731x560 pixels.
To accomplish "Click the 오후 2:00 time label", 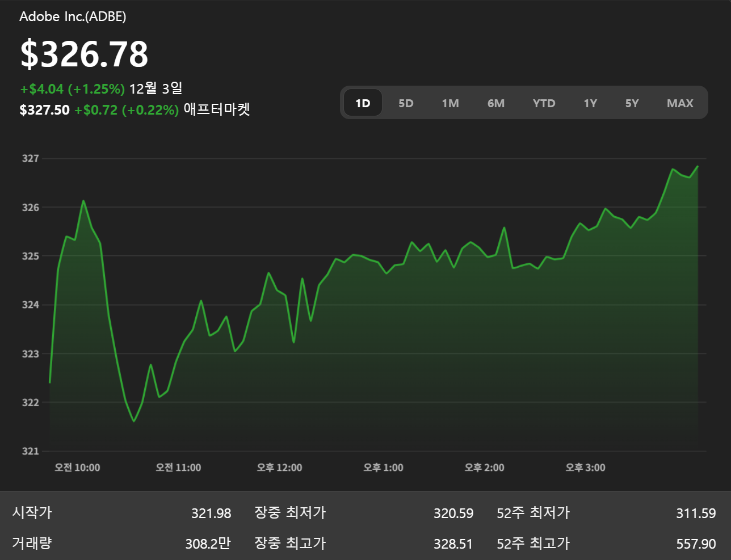I will point(484,468).
